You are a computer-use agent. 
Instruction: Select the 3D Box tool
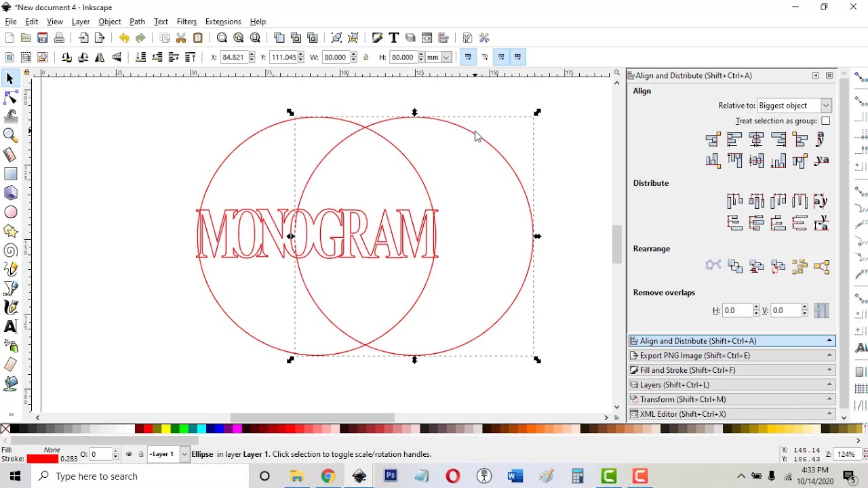click(10, 193)
